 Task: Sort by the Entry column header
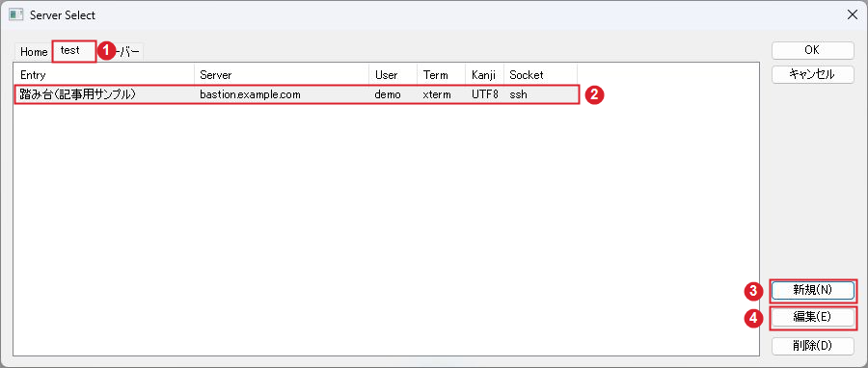coord(104,74)
